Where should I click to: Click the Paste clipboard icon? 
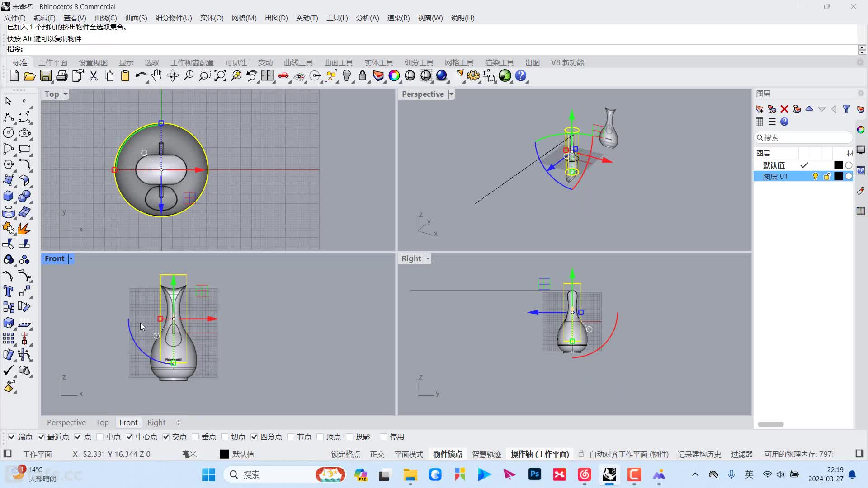click(125, 76)
